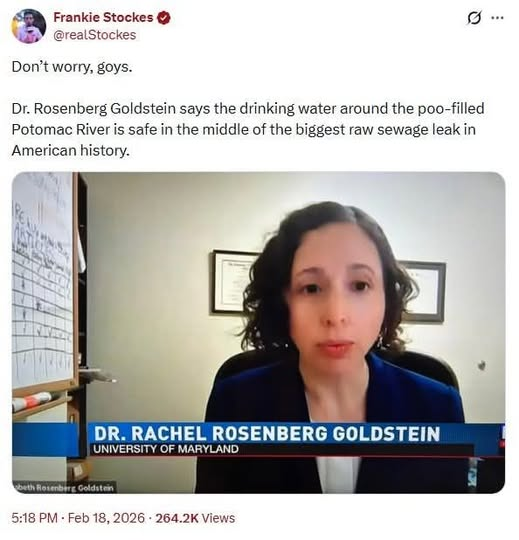Image resolution: width=519 pixels, height=540 pixels.
Task: Open the Grok explain-post icon
Action: tap(474, 18)
